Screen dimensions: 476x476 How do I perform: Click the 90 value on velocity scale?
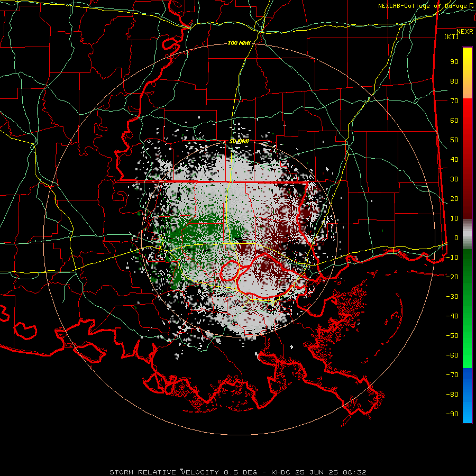[454, 62]
